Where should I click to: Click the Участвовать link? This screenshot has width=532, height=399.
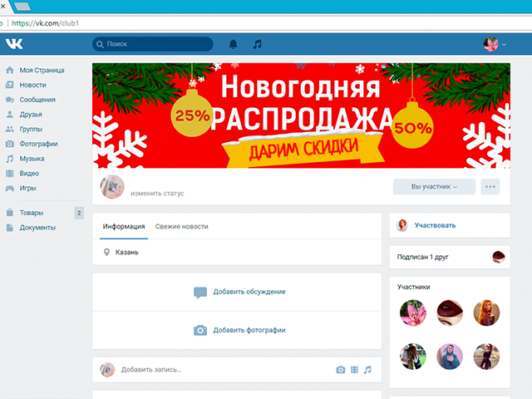coord(435,225)
